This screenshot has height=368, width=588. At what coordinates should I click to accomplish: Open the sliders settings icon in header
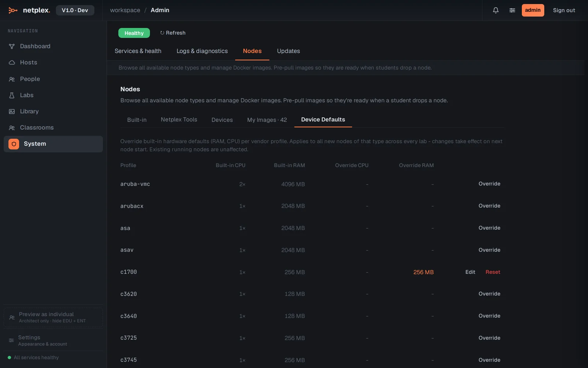pos(512,10)
